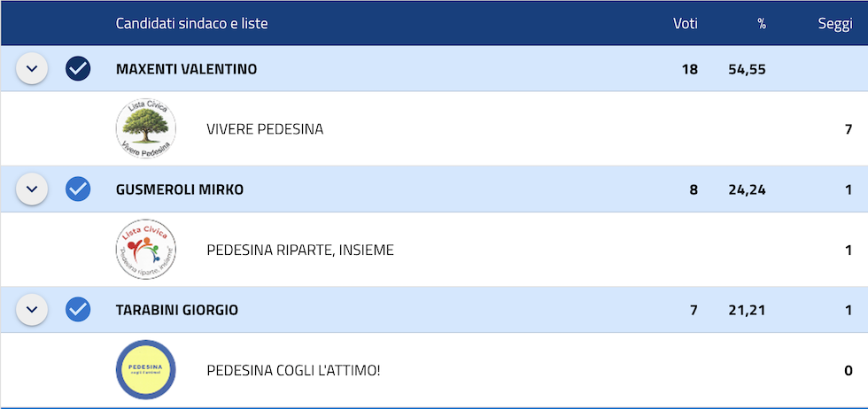
Task: Click the Candidati sindaco e liste header
Action: (191, 24)
